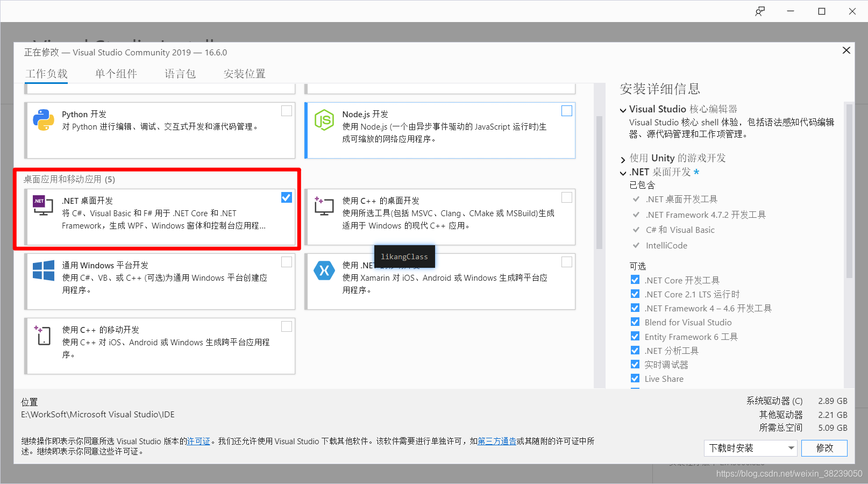The height and width of the screenshot is (484, 868).
Task: Click the feedback icon in the title bar
Action: point(760,11)
